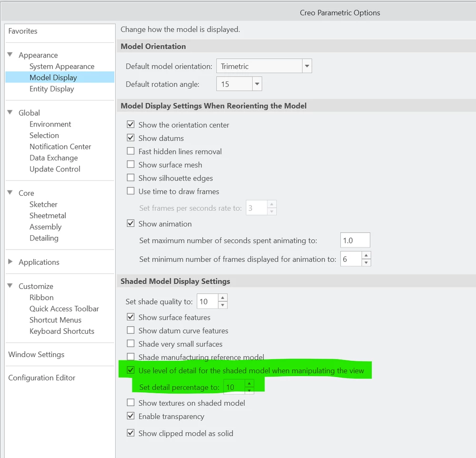
Task: Open Data Exchange options
Action: pyautogui.click(x=54, y=158)
